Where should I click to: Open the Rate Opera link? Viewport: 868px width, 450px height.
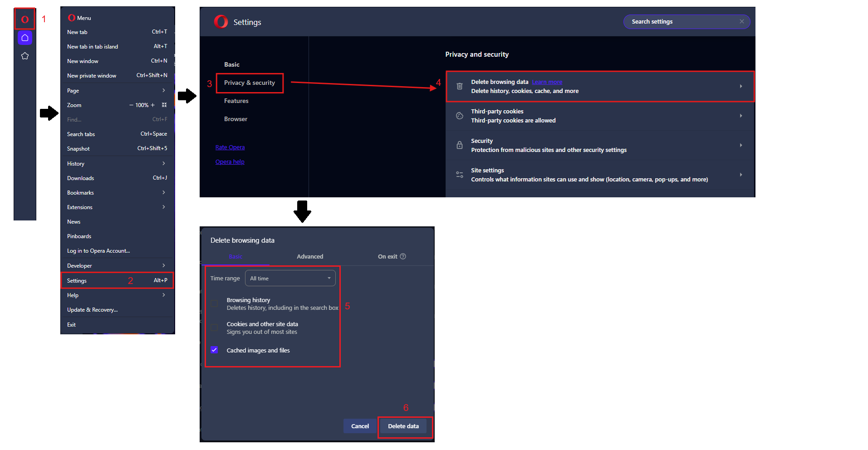click(x=230, y=147)
